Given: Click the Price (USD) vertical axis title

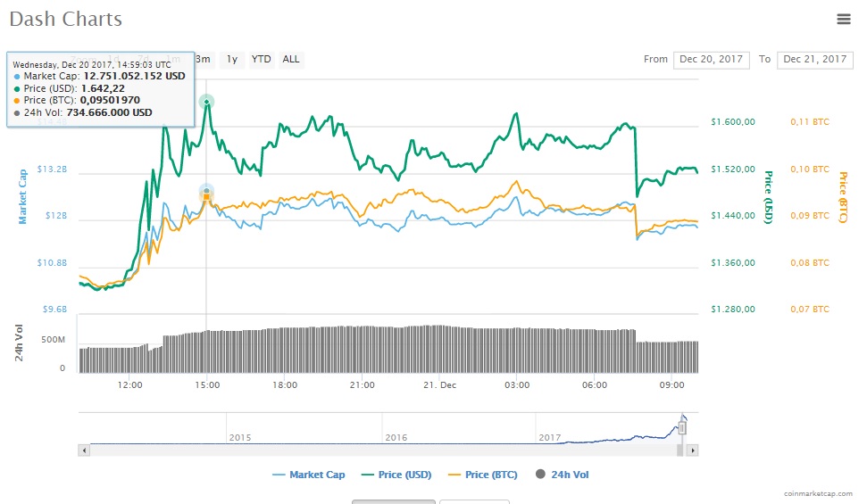Looking at the screenshot, I should [x=768, y=197].
